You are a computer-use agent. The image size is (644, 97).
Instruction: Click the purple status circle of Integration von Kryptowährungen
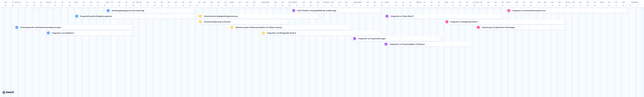355,39
